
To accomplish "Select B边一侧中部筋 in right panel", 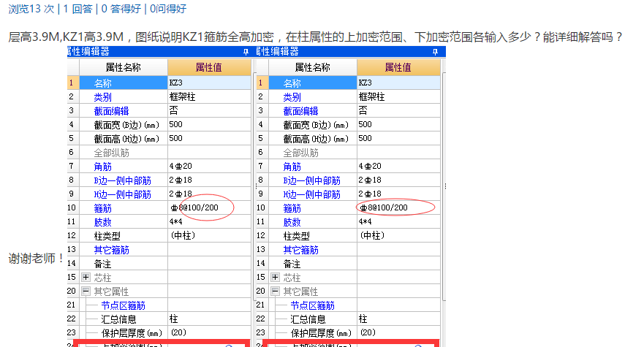I will click(311, 180).
